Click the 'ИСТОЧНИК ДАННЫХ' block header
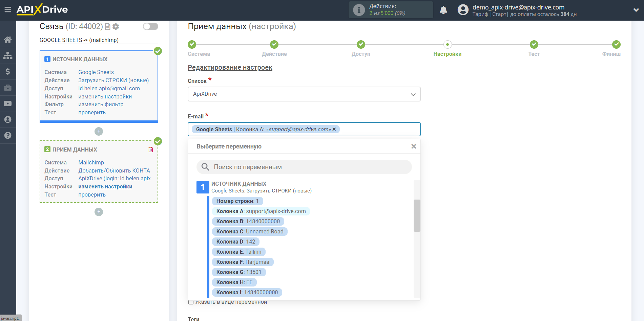Viewport: 644px width, 321px height. coord(80,59)
